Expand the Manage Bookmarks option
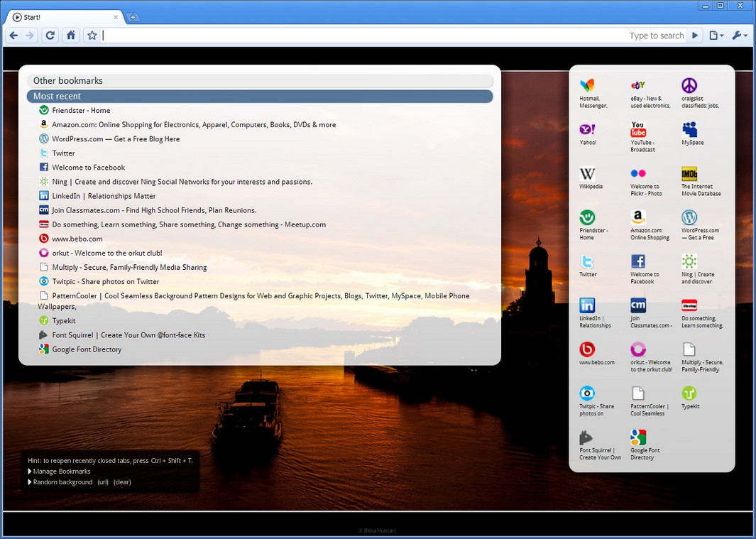The height and width of the screenshot is (539, 756). tap(61, 472)
